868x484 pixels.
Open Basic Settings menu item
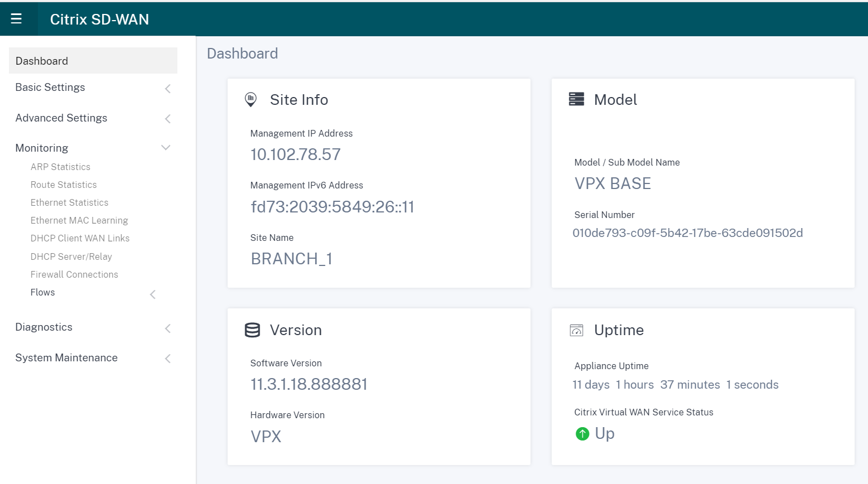pos(50,88)
